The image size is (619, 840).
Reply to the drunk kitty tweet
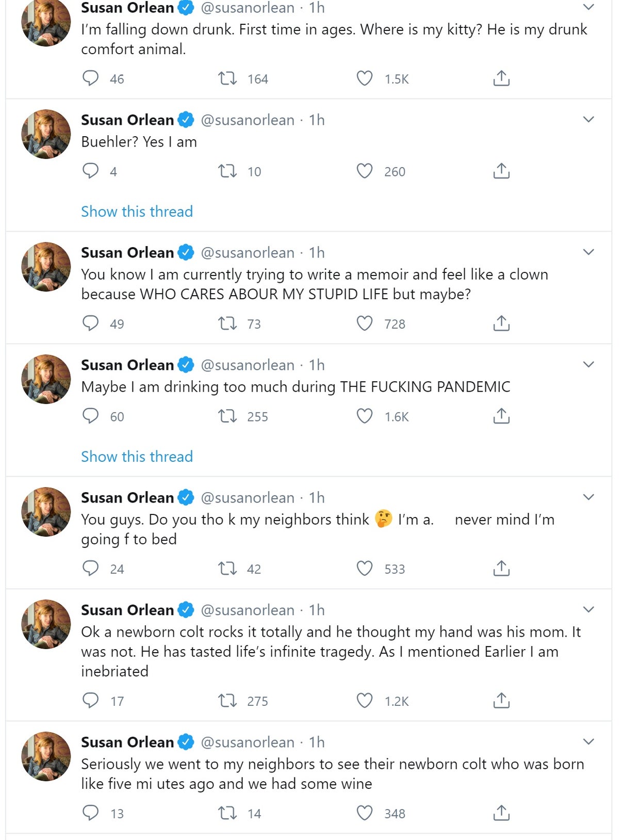click(x=91, y=78)
